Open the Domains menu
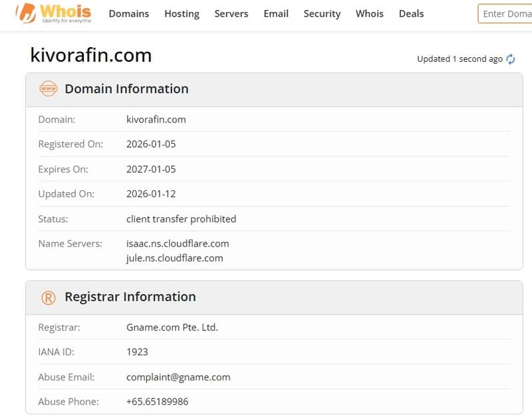Screen dimensions: 532x417 129,13
